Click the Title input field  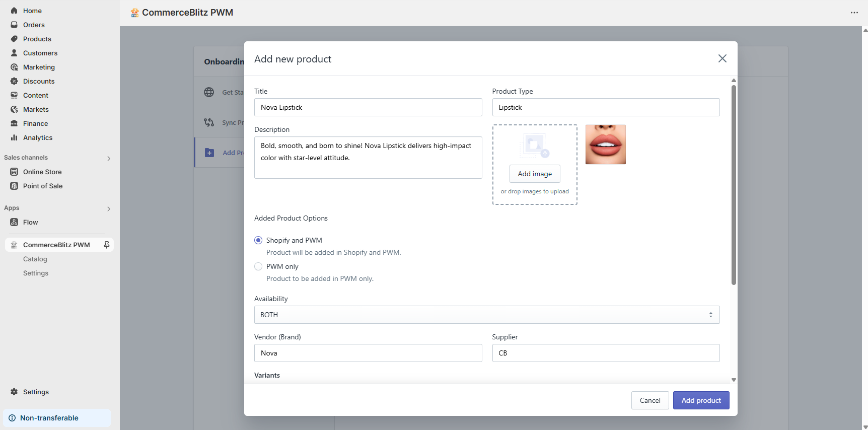(x=368, y=107)
